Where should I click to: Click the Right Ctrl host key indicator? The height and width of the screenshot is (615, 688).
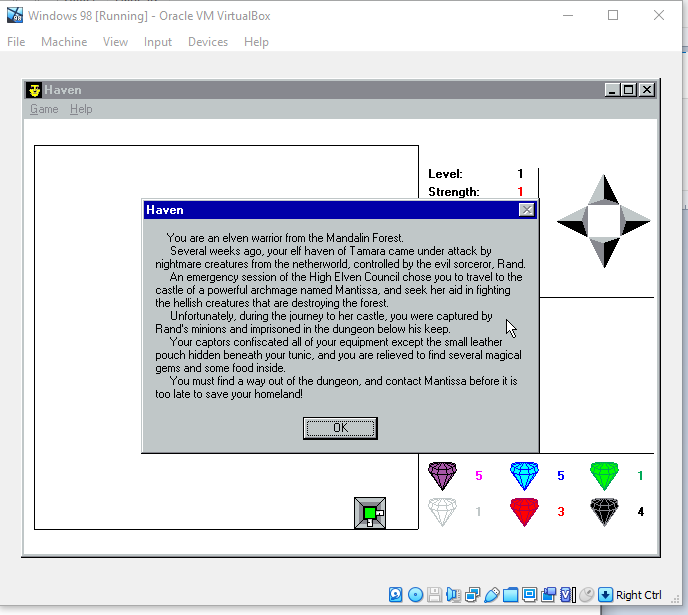pos(638,595)
